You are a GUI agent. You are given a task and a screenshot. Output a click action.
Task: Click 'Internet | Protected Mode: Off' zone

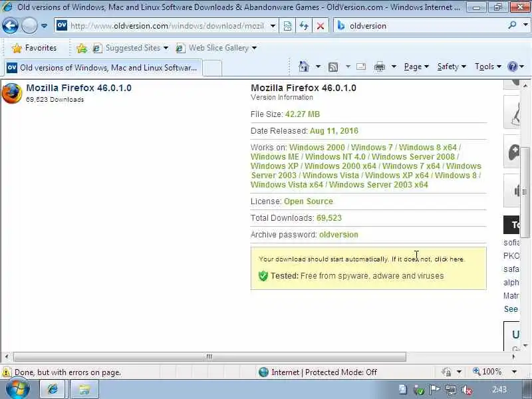(318, 372)
